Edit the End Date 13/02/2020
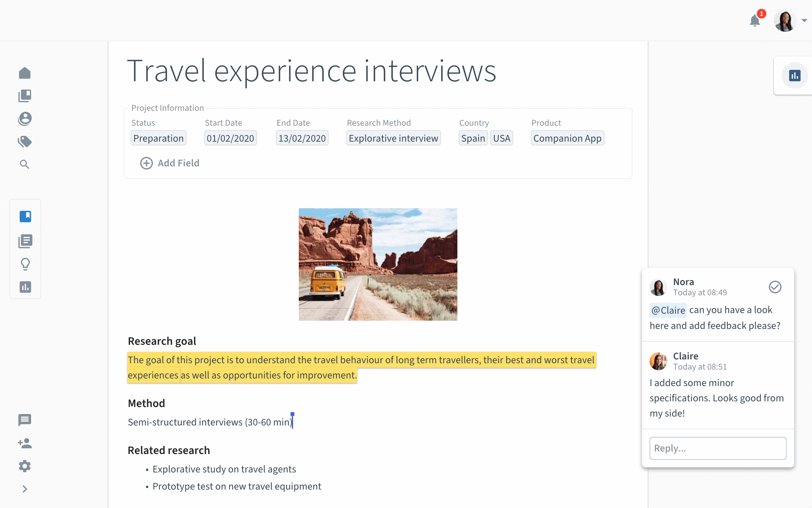 [x=302, y=138]
